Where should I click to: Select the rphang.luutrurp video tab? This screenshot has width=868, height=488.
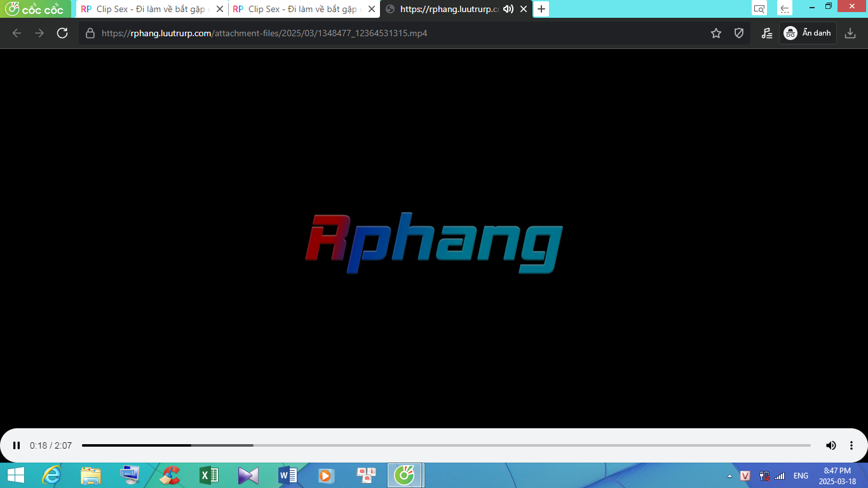[x=456, y=9]
